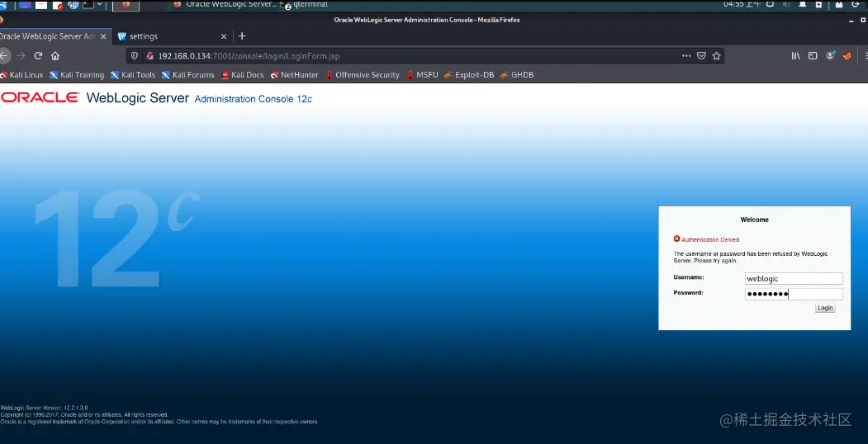
Task: Select the Oracle WebLogic Server tab
Action: (55, 36)
